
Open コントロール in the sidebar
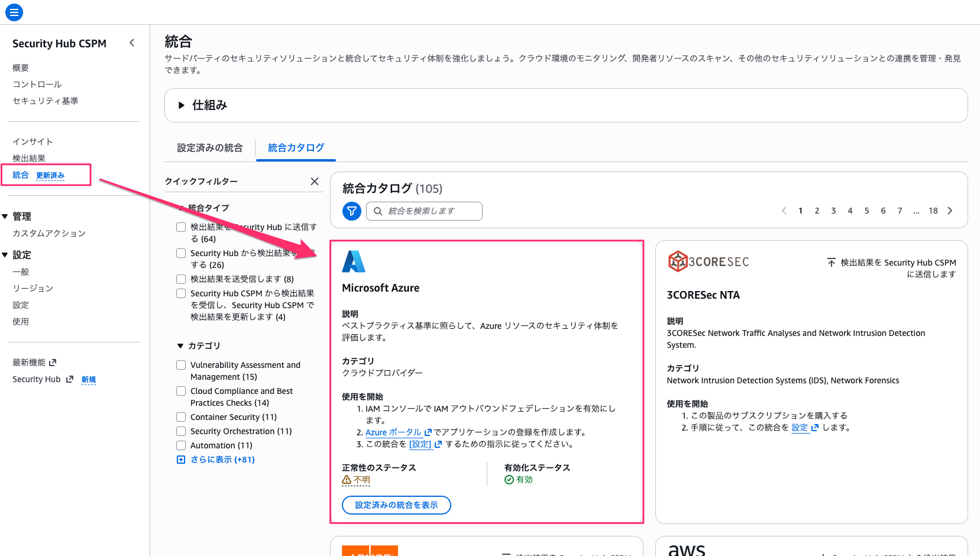[x=37, y=85]
